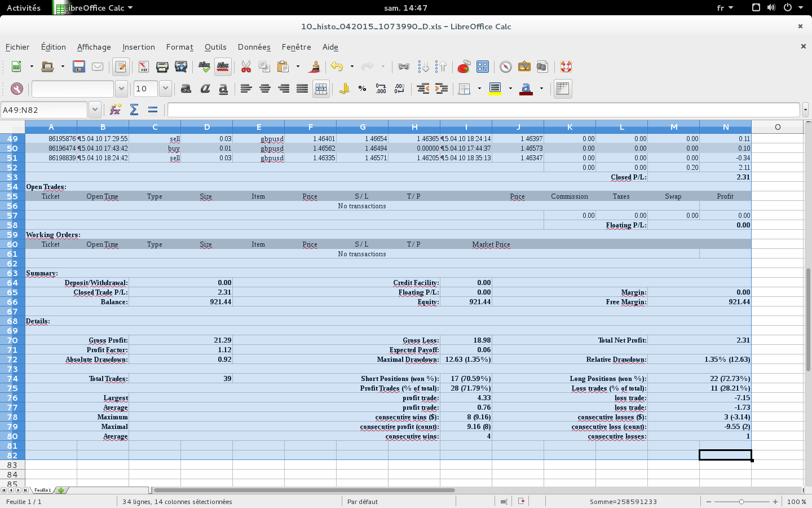Click the Save document icon
Image resolution: width=812 pixels, height=508 pixels.
[x=79, y=67]
